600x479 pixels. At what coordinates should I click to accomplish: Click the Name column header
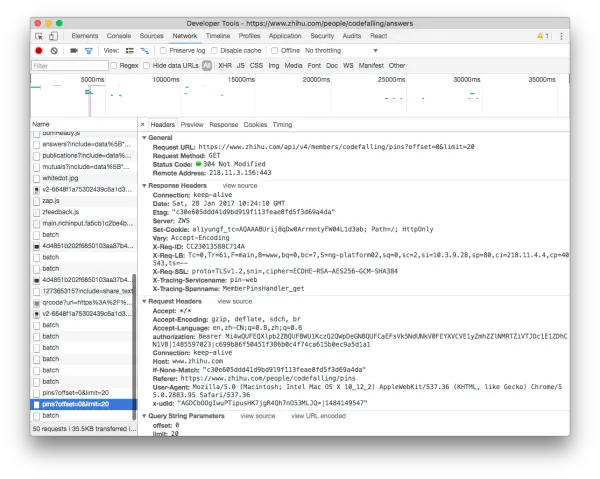[x=83, y=124]
